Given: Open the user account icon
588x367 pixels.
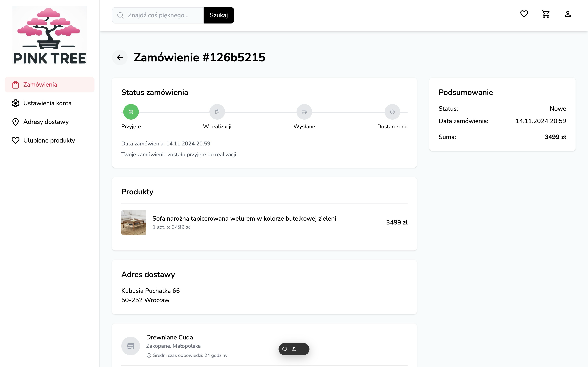Looking at the screenshot, I should tap(568, 14).
